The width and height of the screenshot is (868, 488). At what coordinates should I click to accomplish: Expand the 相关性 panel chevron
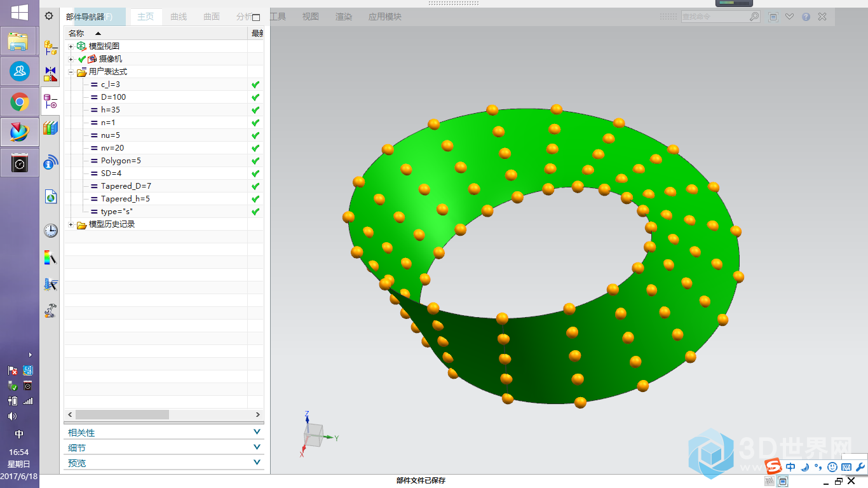(257, 431)
